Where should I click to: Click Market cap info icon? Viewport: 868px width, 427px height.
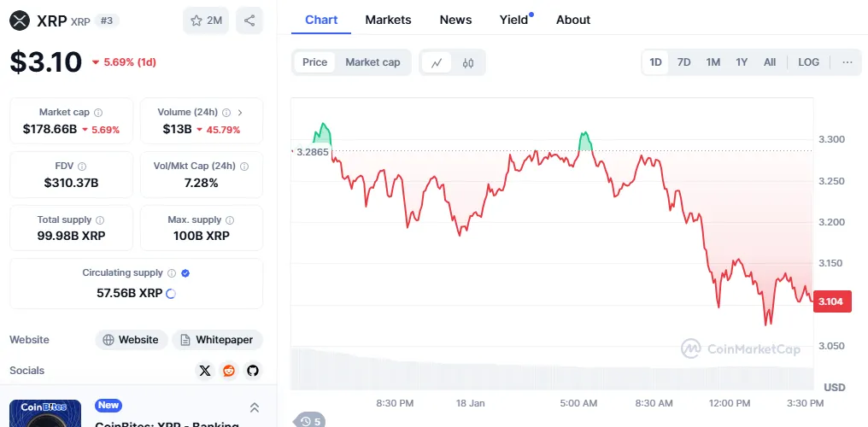[x=98, y=113]
